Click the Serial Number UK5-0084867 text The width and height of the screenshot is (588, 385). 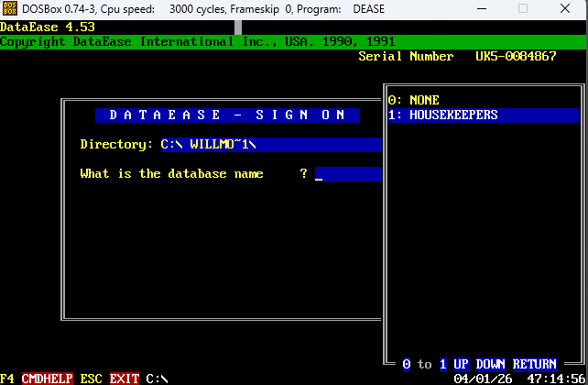tap(457, 56)
